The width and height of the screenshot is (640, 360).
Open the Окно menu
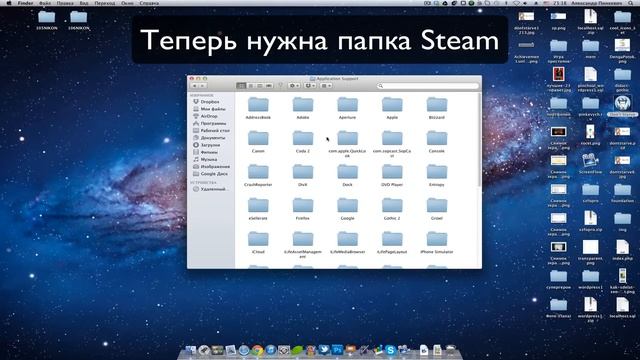tap(127, 3)
